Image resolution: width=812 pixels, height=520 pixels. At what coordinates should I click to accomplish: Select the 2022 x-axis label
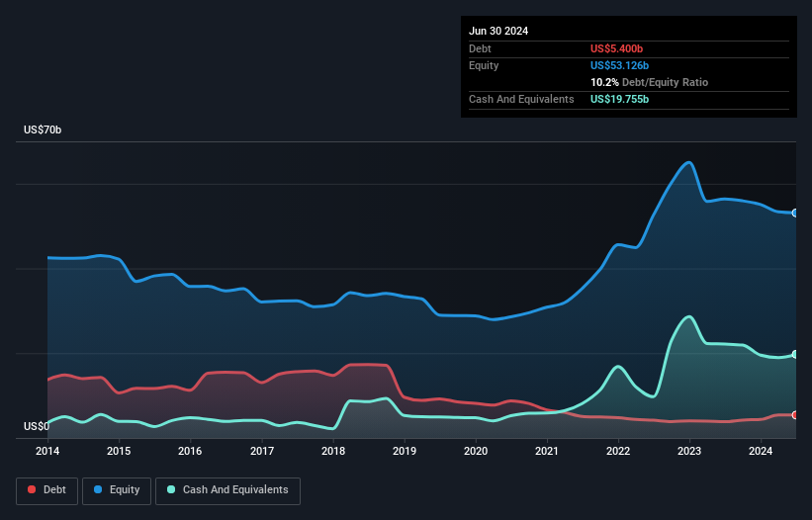click(618, 451)
